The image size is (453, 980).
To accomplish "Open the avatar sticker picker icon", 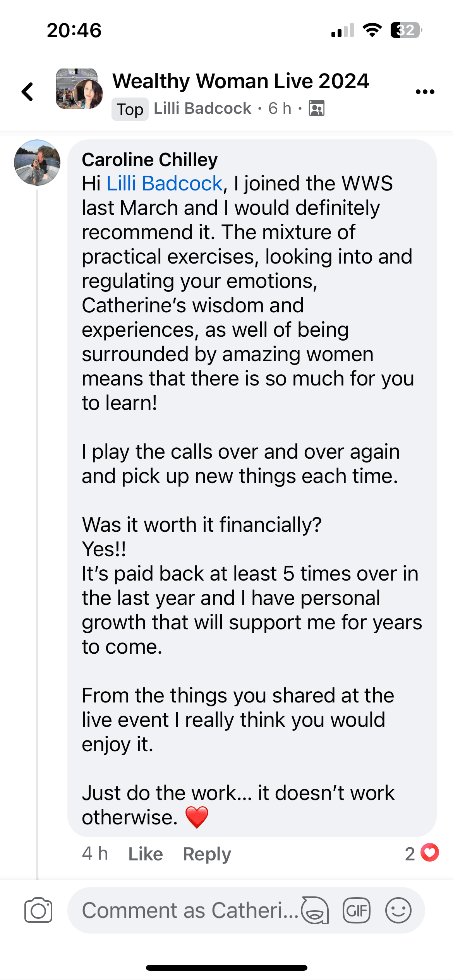I will point(315,910).
